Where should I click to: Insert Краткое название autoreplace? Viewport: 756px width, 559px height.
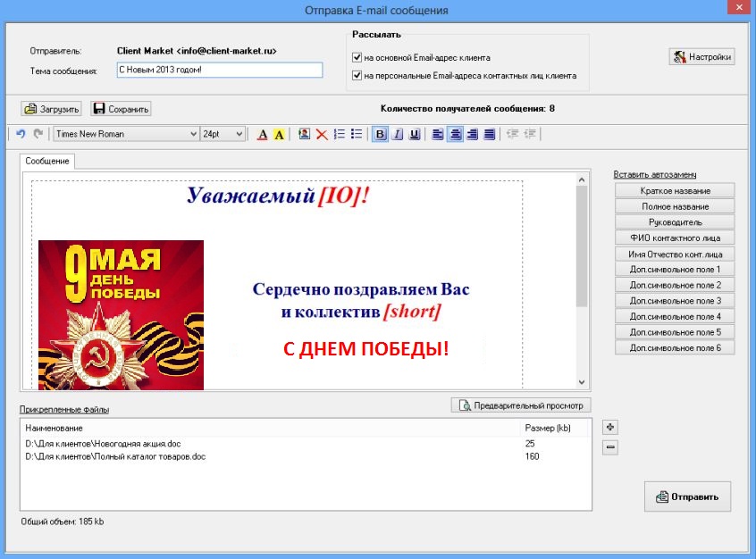(675, 191)
